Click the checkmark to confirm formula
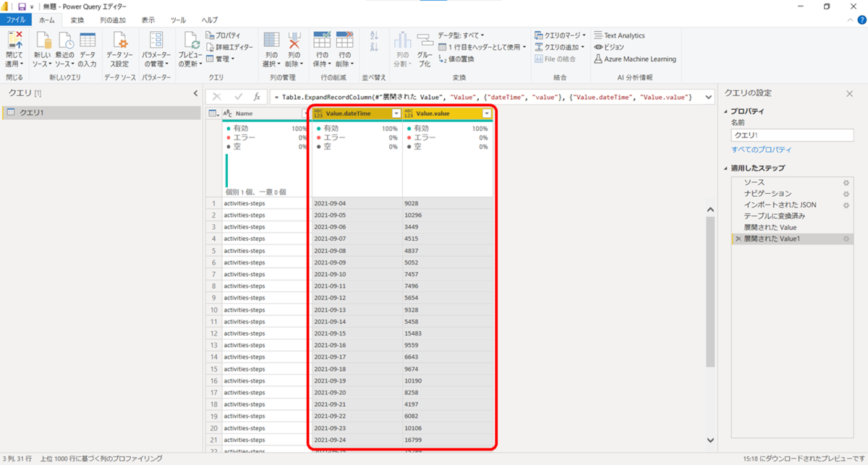The image size is (868, 465). [238, 96]
